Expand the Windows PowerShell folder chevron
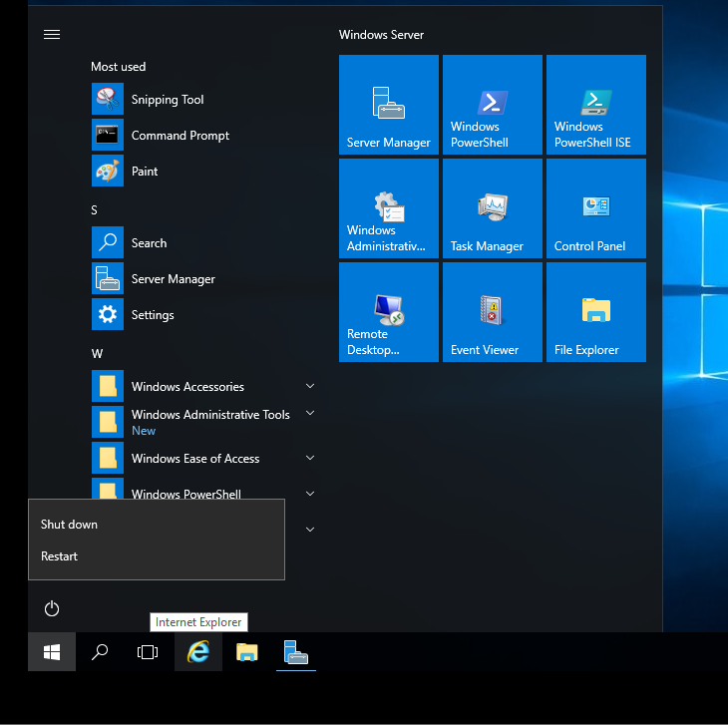The height and width of the screenshot is (725, 728). click(x=310, y=494)
